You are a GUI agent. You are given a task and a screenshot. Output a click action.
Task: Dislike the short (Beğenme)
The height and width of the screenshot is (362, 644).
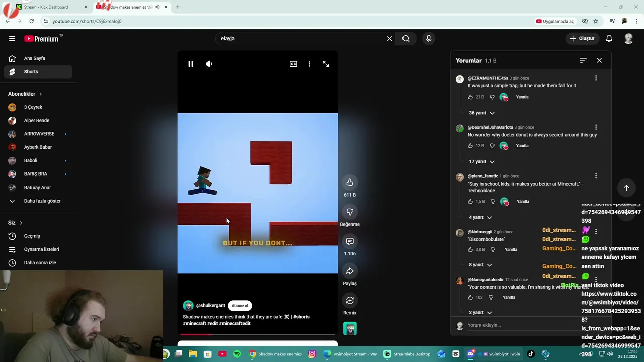pyautogui.click(x=350, y=212)
